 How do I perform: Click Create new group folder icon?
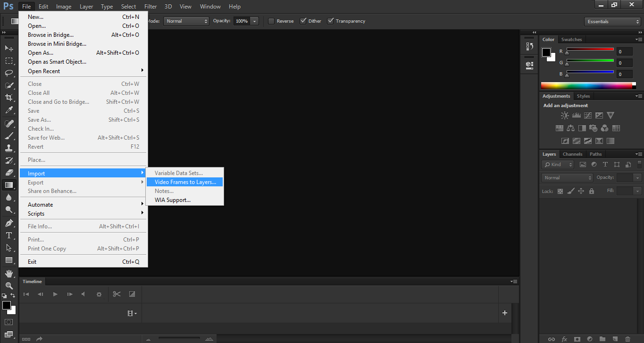(x=602, y=339)
